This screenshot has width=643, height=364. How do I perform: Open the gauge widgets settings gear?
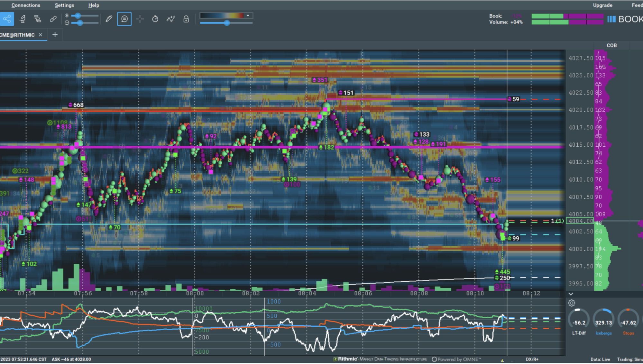(572, 303)
